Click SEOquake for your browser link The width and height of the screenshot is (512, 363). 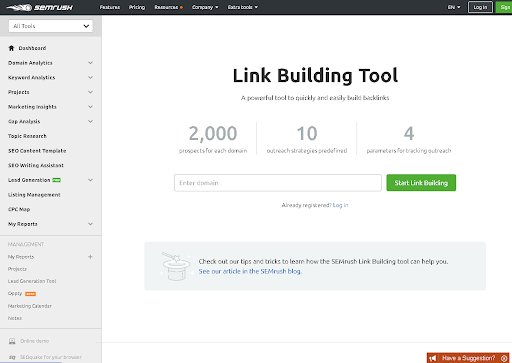point(51,357)
